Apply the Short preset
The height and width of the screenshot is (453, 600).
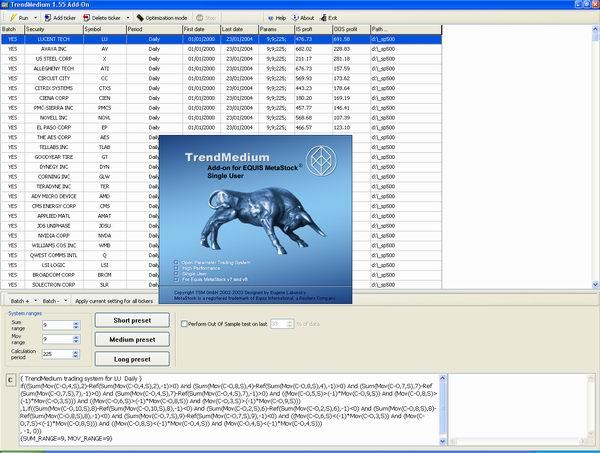coord(132,320)
